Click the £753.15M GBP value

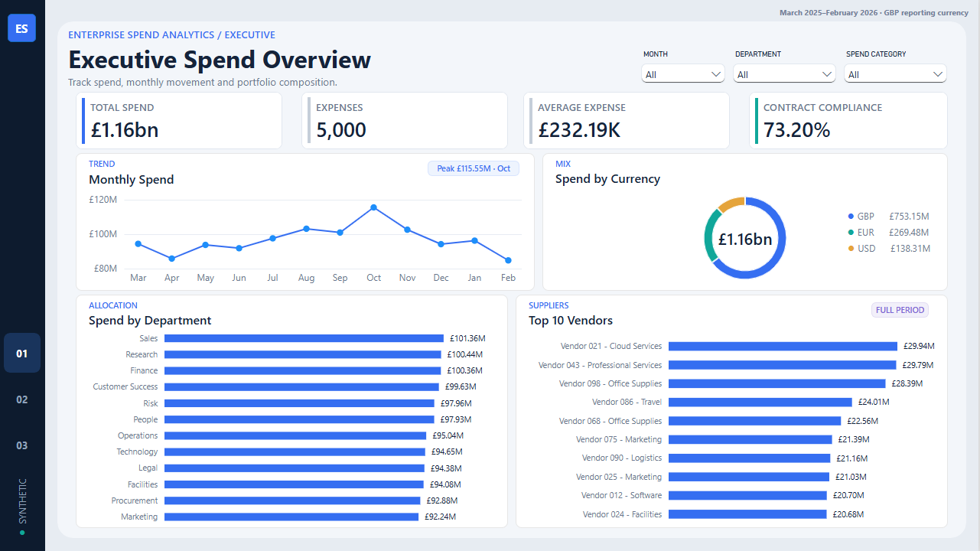909,217
